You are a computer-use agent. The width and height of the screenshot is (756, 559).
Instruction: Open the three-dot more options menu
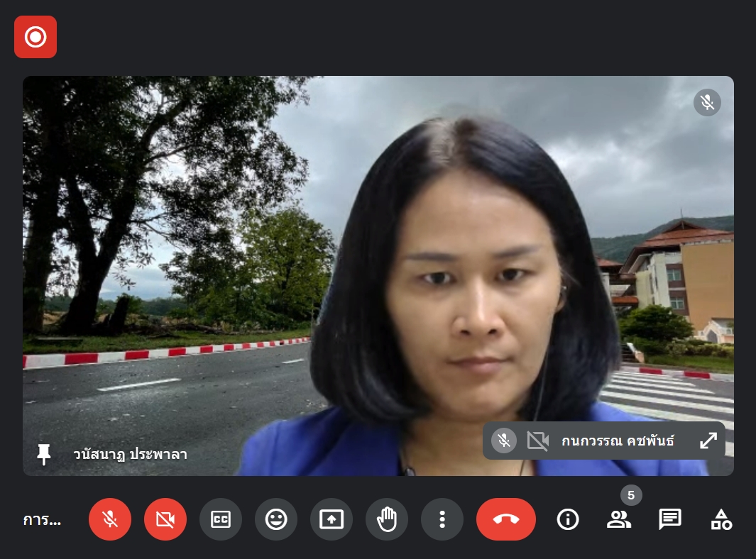click(442, 519)
